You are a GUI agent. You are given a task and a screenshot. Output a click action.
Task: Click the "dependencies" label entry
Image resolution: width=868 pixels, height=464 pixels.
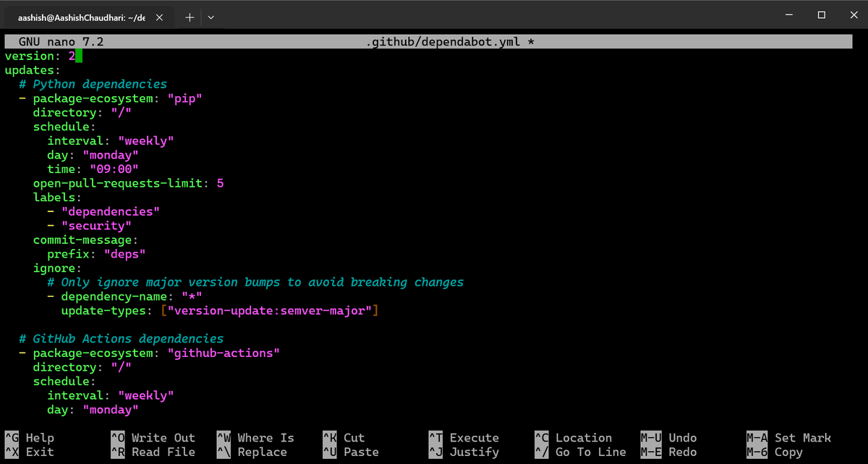(111, 211)
